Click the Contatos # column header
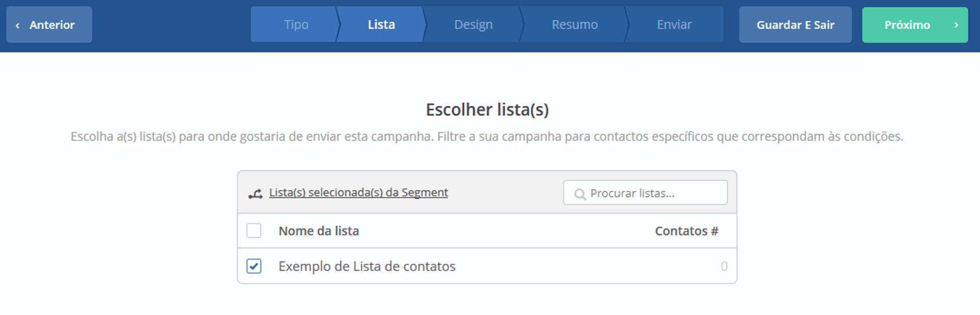Image resolution: width=980 pixels, height=315 pixels. click(686, 231)
